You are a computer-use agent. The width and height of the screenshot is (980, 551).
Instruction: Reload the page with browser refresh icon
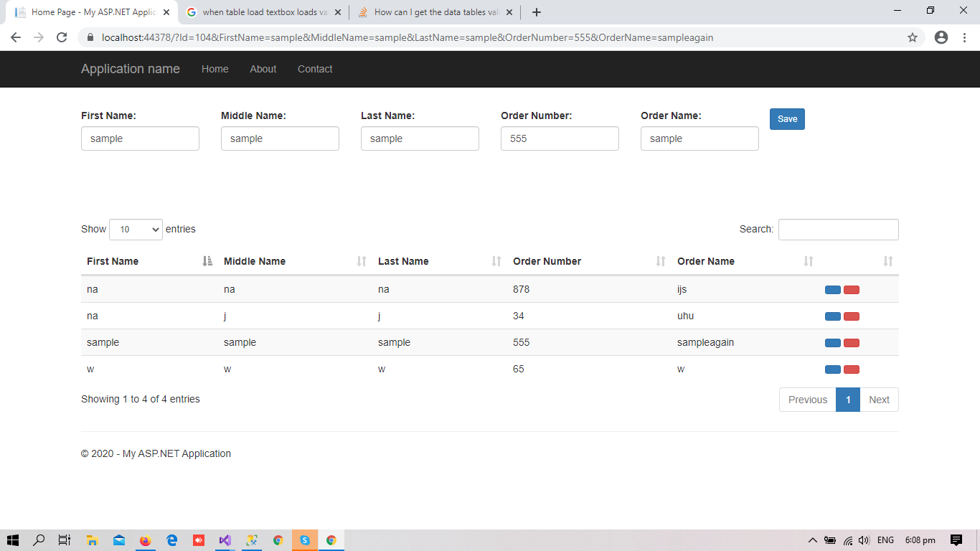pos(62,37)
